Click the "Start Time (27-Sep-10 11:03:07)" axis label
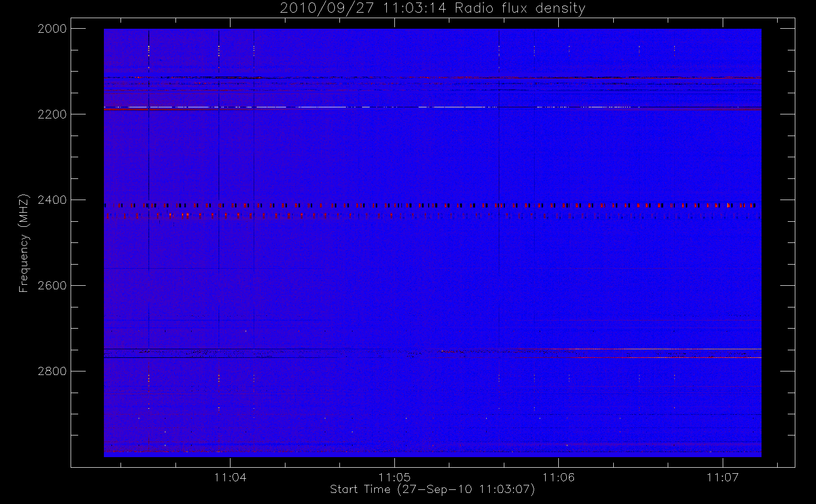Image resolution: width=816 pixels, height=504 pixels. click(x=432, y=489)
